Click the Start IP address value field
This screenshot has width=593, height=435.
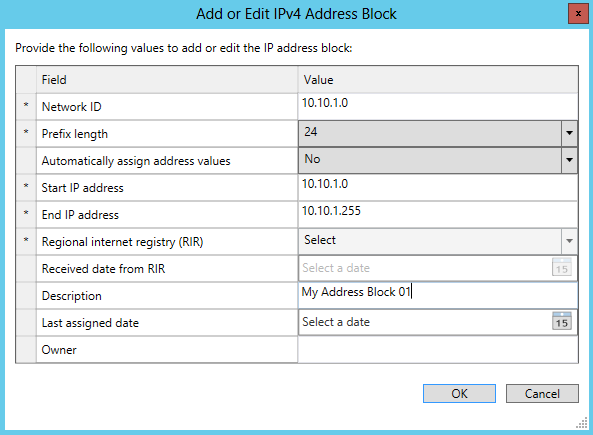pyautogui.click(x=438, y=187)
